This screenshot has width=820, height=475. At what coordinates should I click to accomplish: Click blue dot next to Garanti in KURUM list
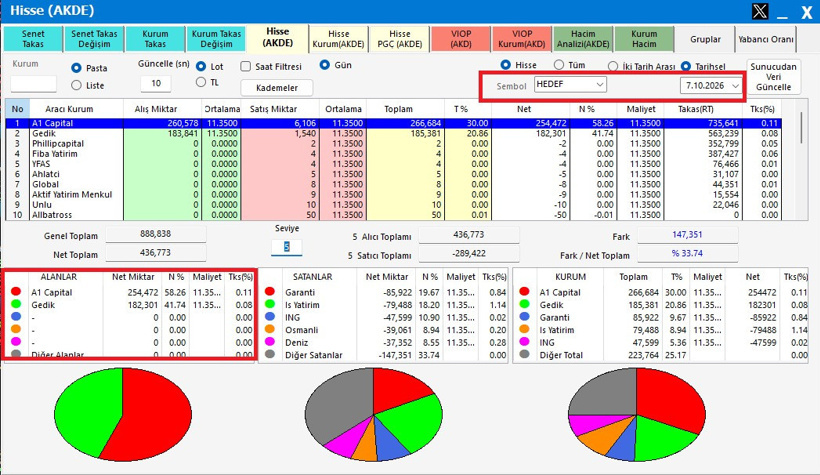tap(525, 316)
